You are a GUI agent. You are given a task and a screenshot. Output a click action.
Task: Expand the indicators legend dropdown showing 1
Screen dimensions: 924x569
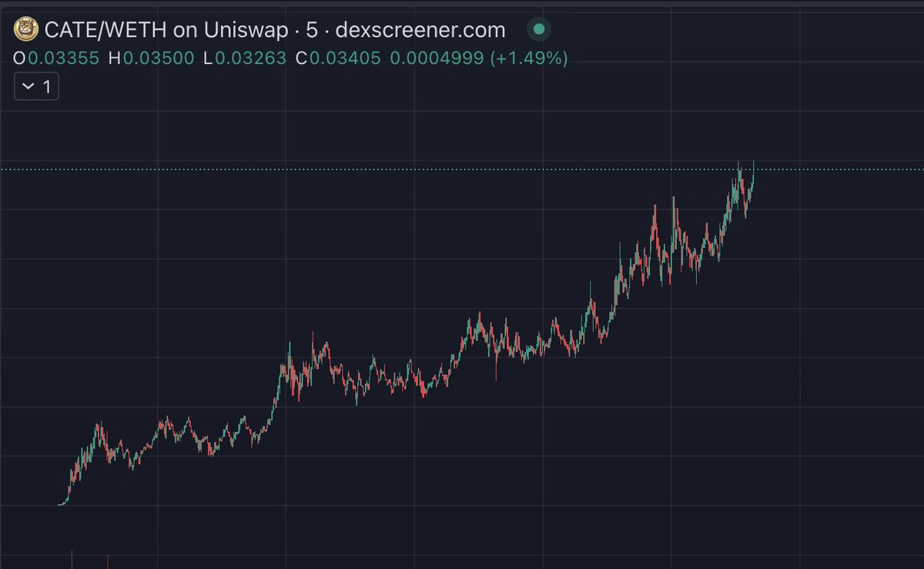tap(36, 87)
